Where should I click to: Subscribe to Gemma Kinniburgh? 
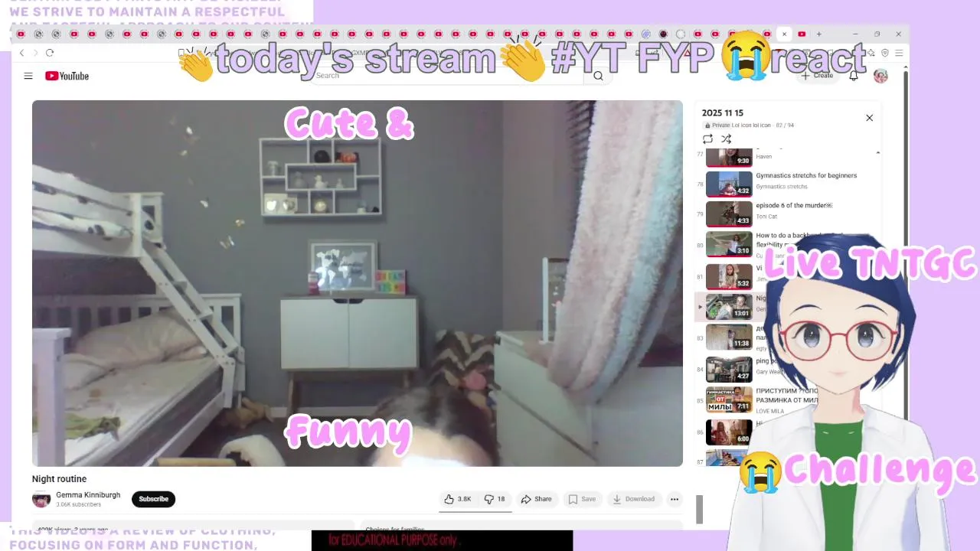[153, 499]
